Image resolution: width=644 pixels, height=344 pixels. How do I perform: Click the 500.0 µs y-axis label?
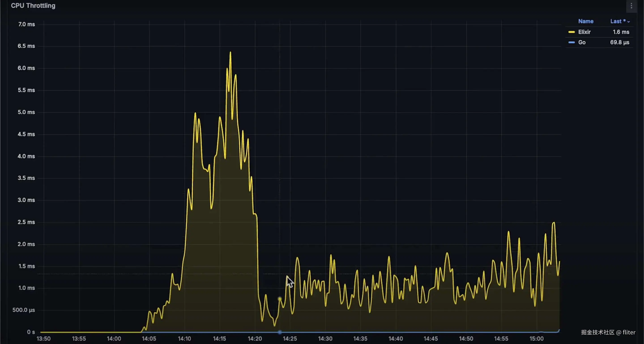24,310
